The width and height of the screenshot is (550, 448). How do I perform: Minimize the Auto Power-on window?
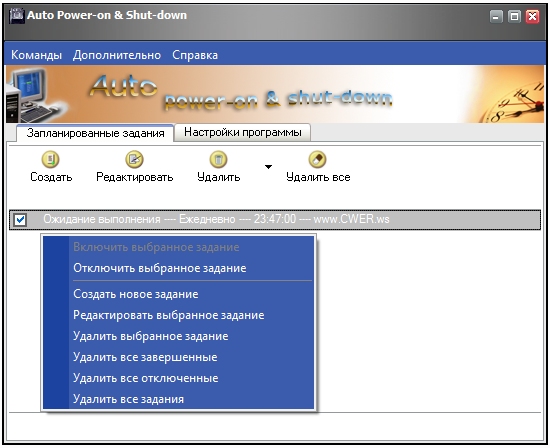(496, 16)
